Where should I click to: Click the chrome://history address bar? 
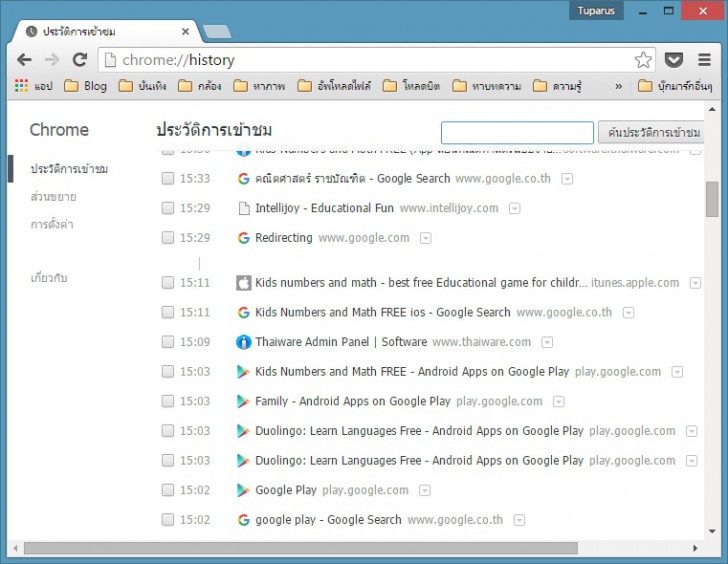[x=377, y=60]
